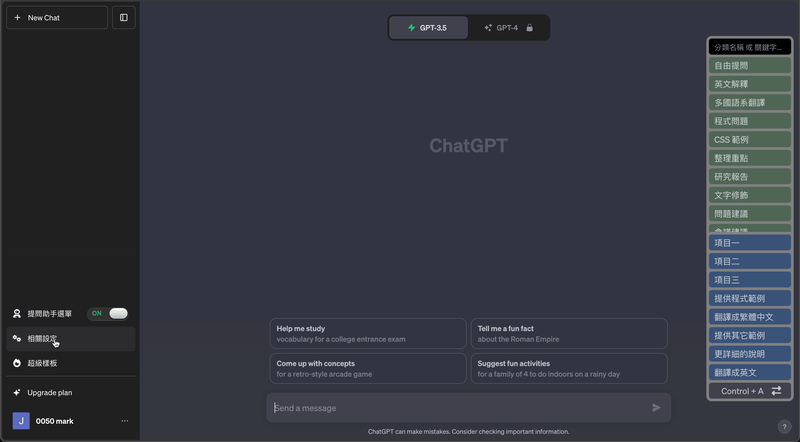Select the 研究報告 category

coord(749,177)
